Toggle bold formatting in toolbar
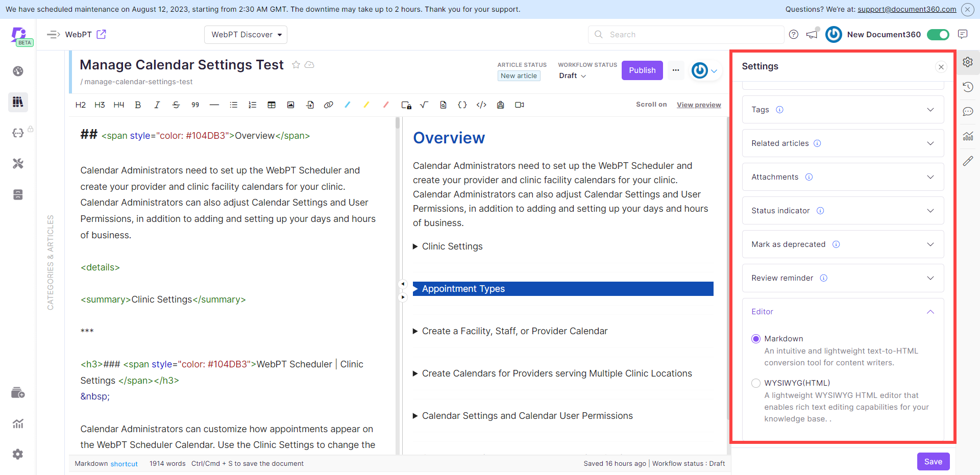980x475 pixels. [138, 105]
